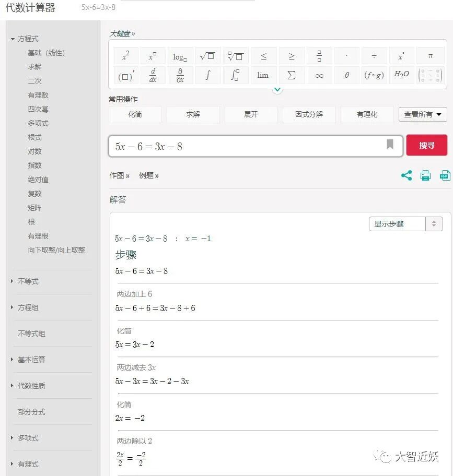Insert the function composition symbol
This screenshot has height=476, width=453.
[x=374, y=75]
